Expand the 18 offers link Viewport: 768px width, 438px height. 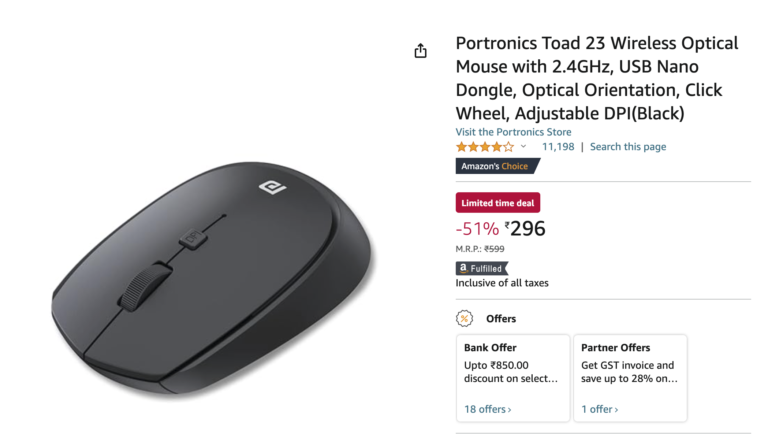pos(488,409)
